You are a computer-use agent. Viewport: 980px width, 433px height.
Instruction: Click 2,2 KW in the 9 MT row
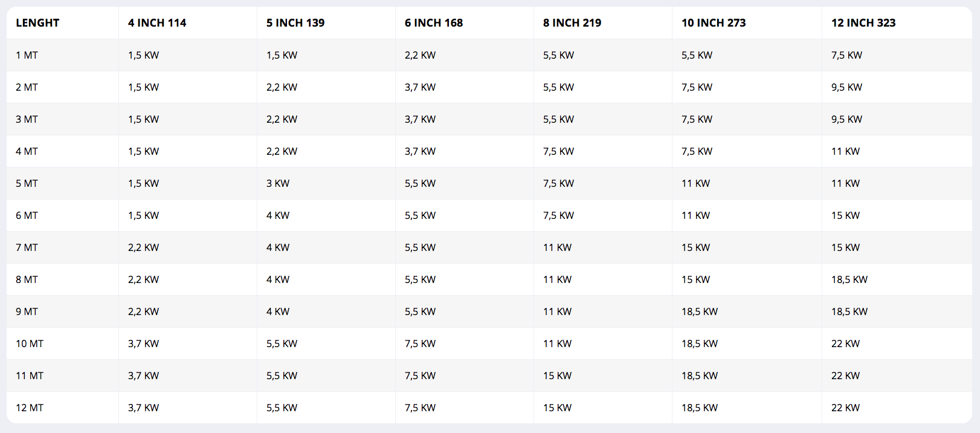coord(143,311)
